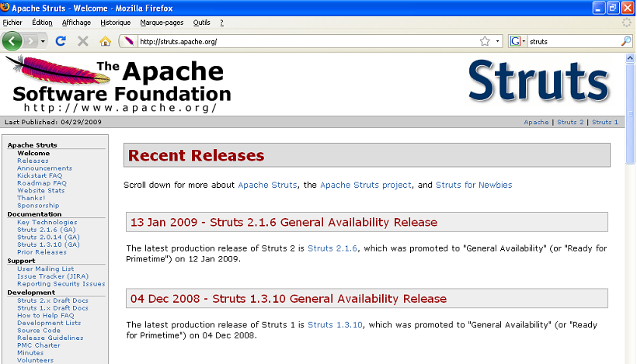Viewport: 637px width, 364px height.
Task: Open the Affichage menu
Action: click(76, 23)
